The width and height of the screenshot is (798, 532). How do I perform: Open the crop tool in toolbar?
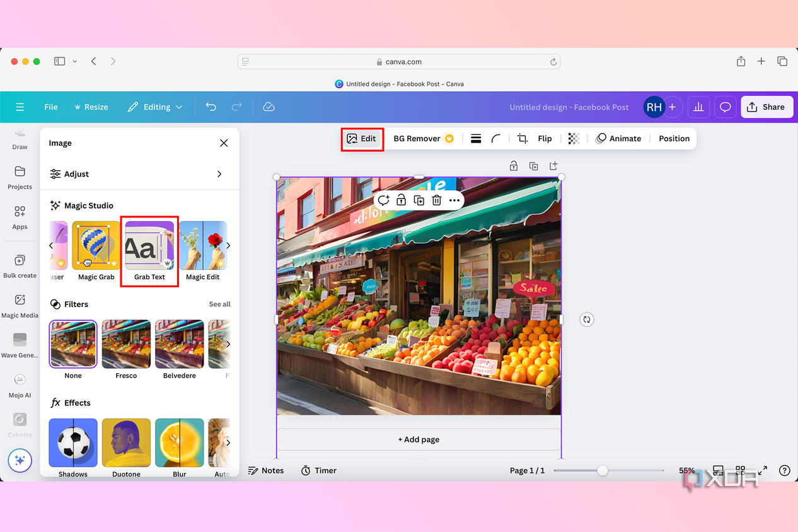click(523, 139)
